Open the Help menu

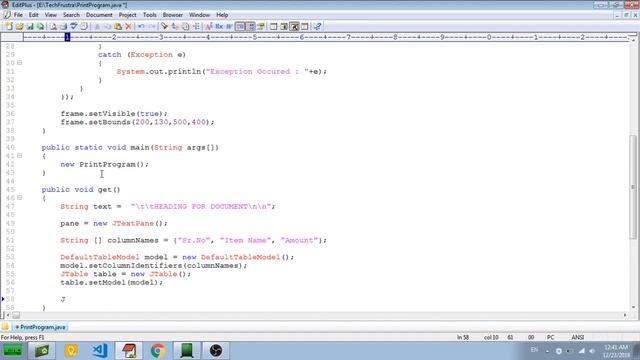point(222,15)
